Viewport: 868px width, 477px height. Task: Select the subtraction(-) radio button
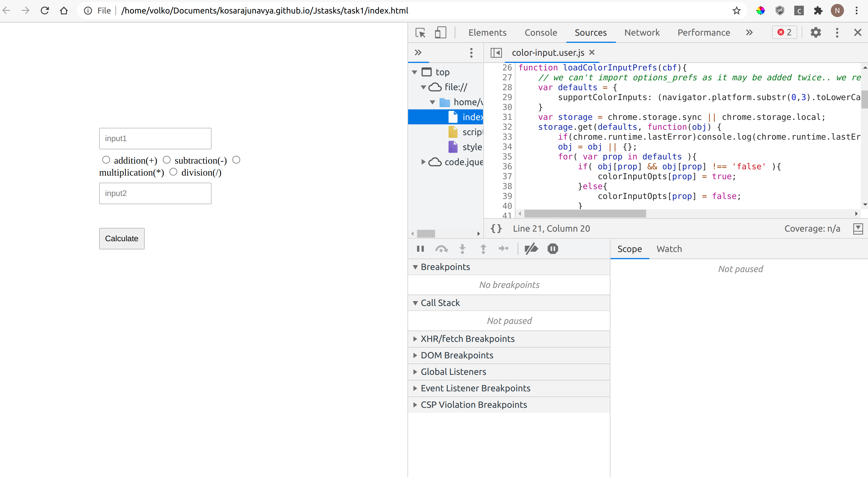pos(166,160)
